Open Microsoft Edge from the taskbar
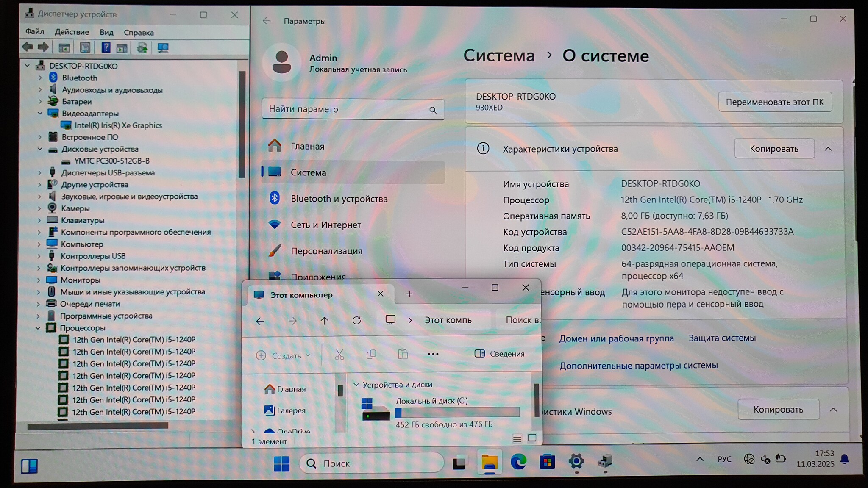Viewport: 868px width, 488px height. [518, 461]
